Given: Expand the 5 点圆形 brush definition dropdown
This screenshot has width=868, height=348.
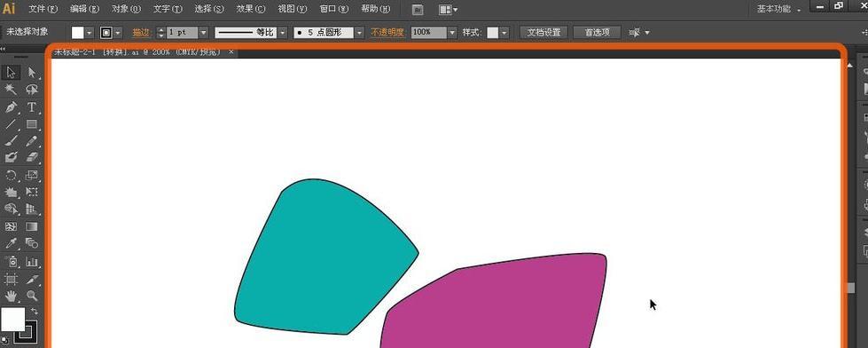Looking at the screenshot, I should click(359, 33).
